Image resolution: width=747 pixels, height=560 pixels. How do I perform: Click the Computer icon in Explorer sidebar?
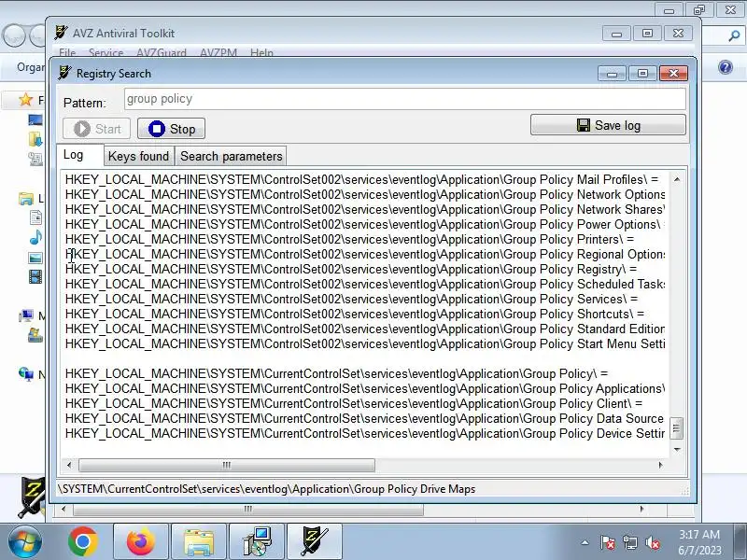coord(26,315)
